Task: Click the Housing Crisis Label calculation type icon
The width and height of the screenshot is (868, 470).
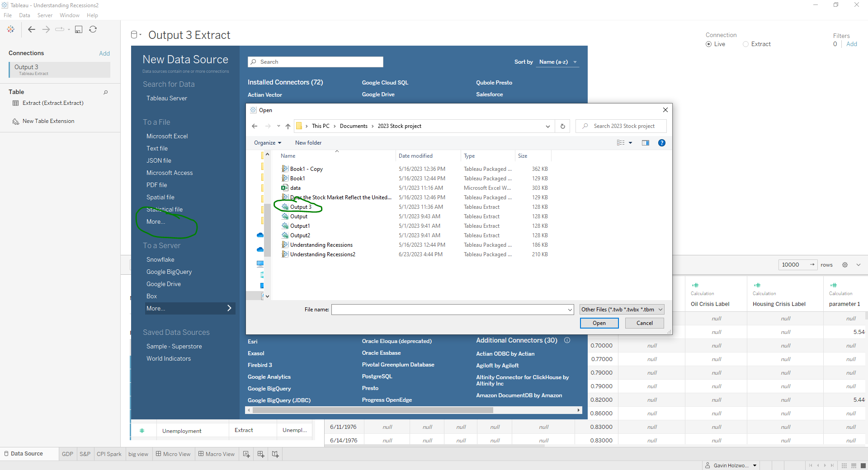Action: click(757, 285)
